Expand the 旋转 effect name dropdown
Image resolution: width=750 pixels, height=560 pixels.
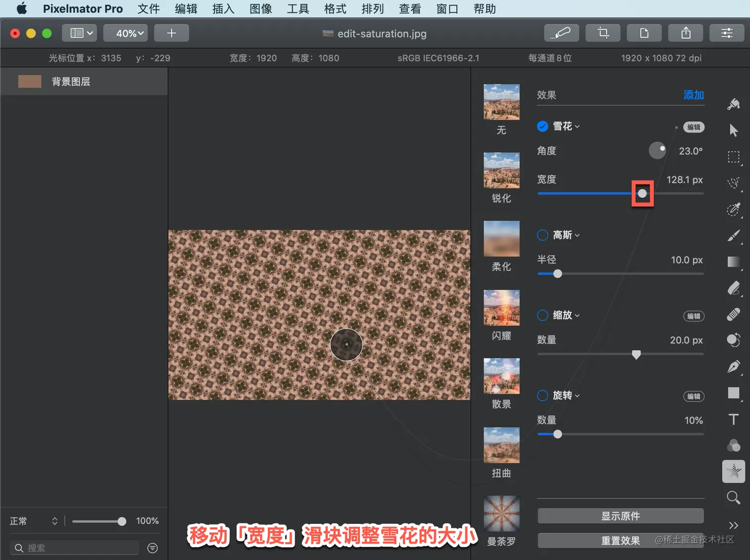click(x=566, y=396)
